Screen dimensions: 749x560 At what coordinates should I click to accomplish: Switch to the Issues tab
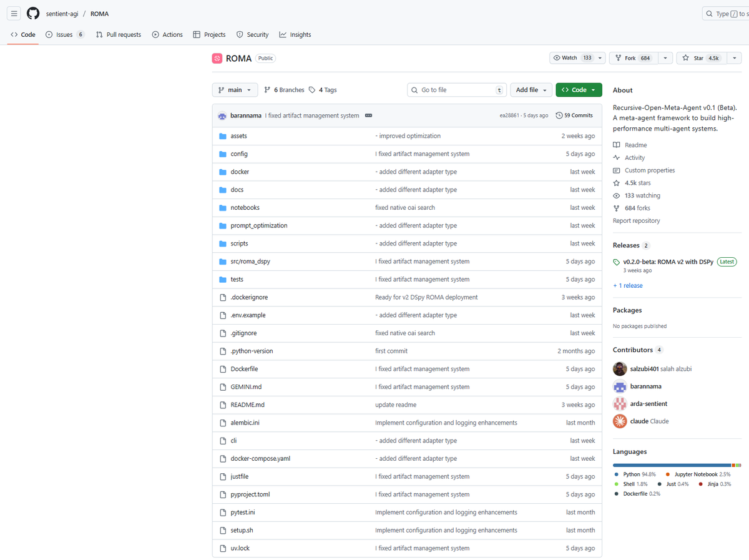(64, 35)
